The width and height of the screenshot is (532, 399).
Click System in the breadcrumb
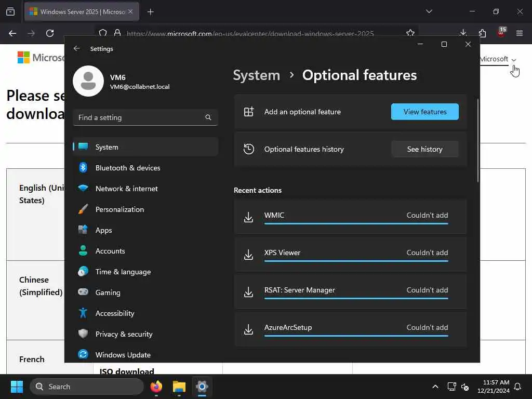click(x=257, y=75)
